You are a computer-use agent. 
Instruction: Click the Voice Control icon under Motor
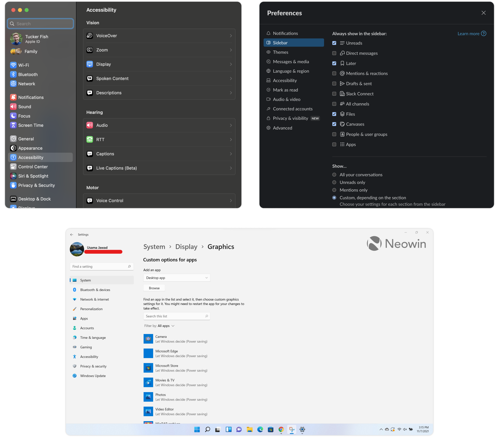point(90,201)
